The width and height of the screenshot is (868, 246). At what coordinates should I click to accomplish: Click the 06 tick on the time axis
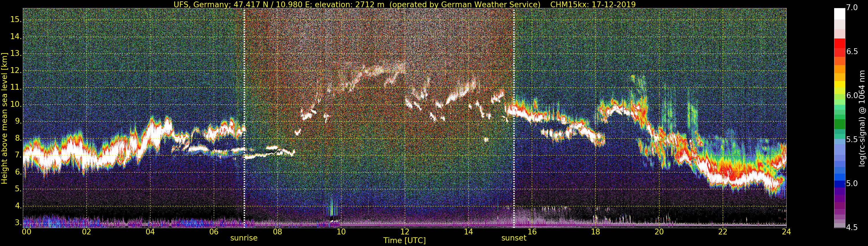point(214,232)
